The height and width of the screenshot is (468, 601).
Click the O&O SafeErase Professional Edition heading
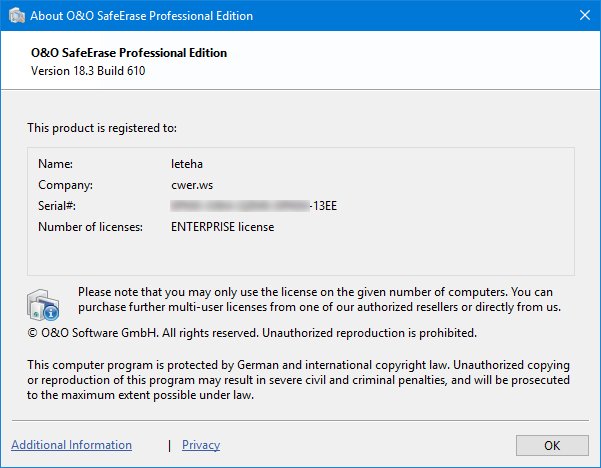click(129, 53)
